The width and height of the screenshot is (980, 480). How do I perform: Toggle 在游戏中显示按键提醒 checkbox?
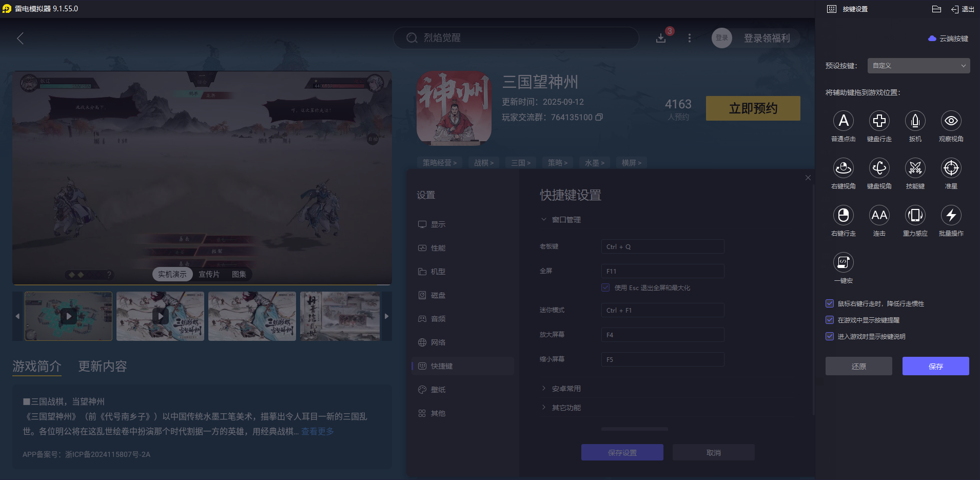tap(830, 320)
